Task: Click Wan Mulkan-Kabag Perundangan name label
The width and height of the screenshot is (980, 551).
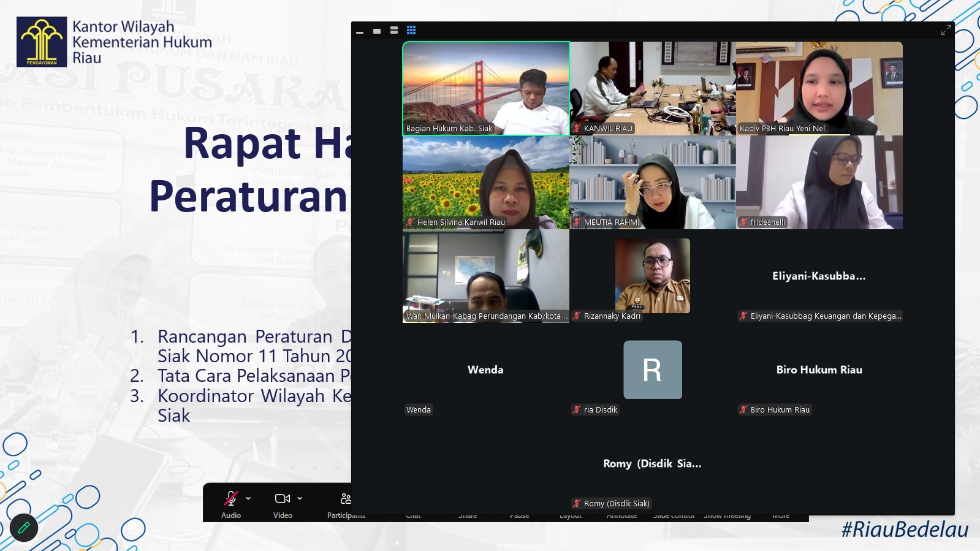Action: [x=487, y=316]
